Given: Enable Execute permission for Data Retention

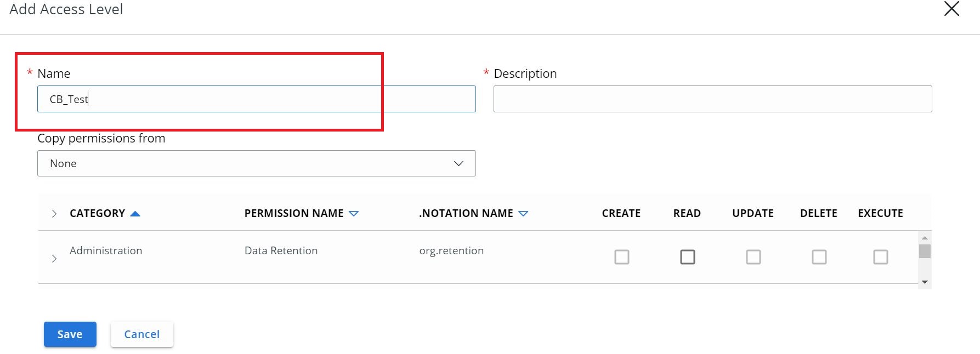Looking at the screenshot, I should coord(880,257).
